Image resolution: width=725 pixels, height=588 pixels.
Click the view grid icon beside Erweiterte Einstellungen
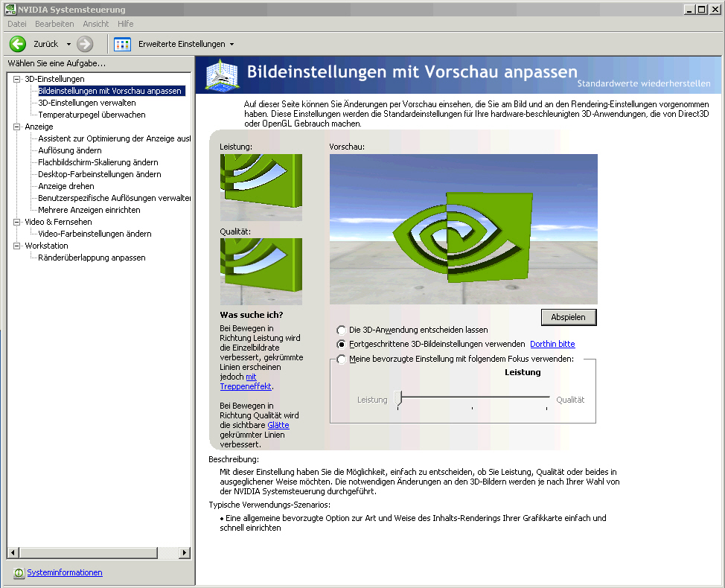(123, 45)
